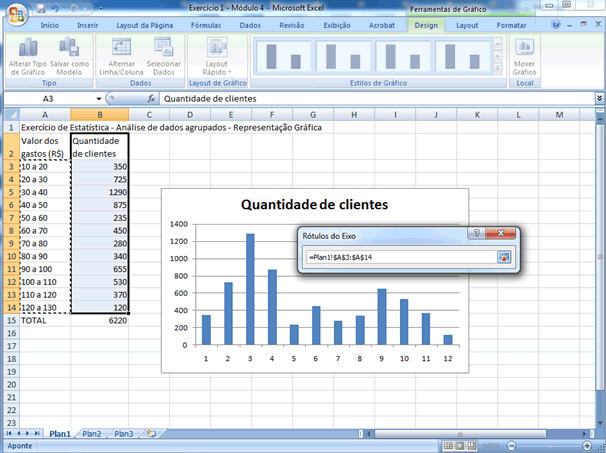The image size is (606, 453).
Task: Open the Fórmulas ribbon tab
Action: (x=205, y=24)
